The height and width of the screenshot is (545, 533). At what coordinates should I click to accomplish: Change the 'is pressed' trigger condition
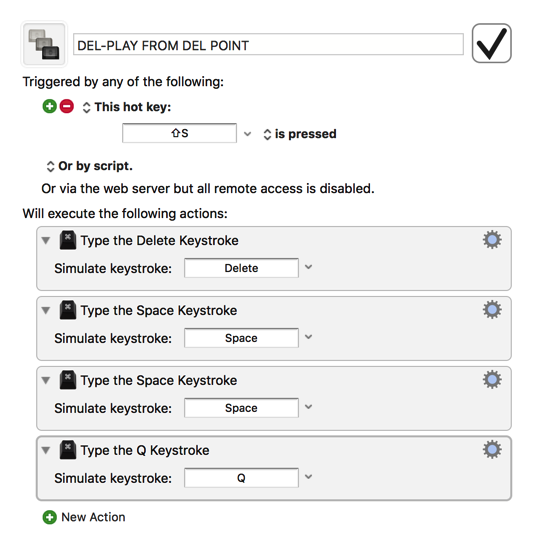pos(300,134)
